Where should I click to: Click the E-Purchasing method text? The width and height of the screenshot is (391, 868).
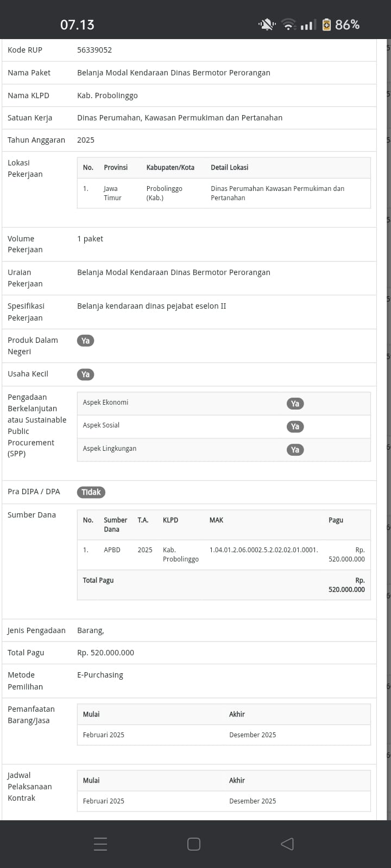click(x=100, y=675)
